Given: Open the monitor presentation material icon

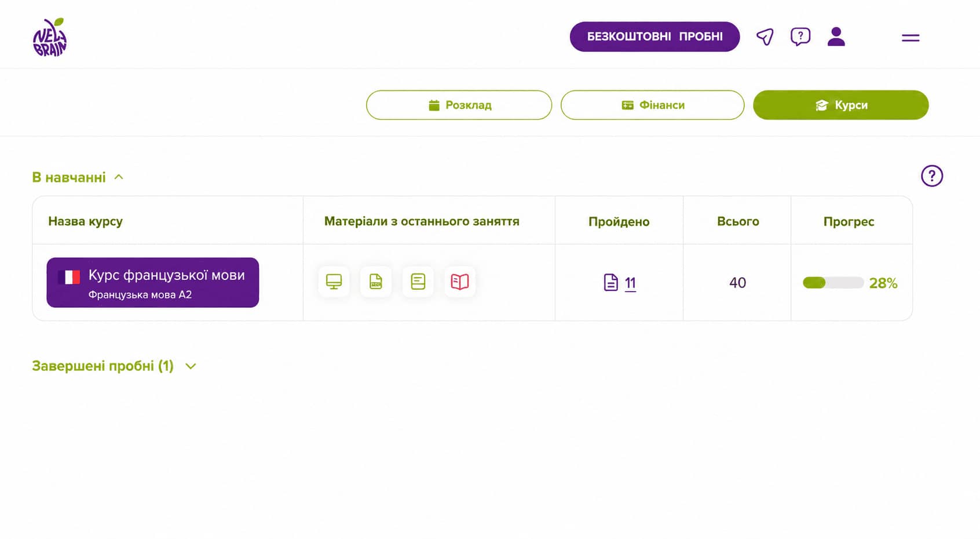Looking at the screenshot, I should pos(334,282).
